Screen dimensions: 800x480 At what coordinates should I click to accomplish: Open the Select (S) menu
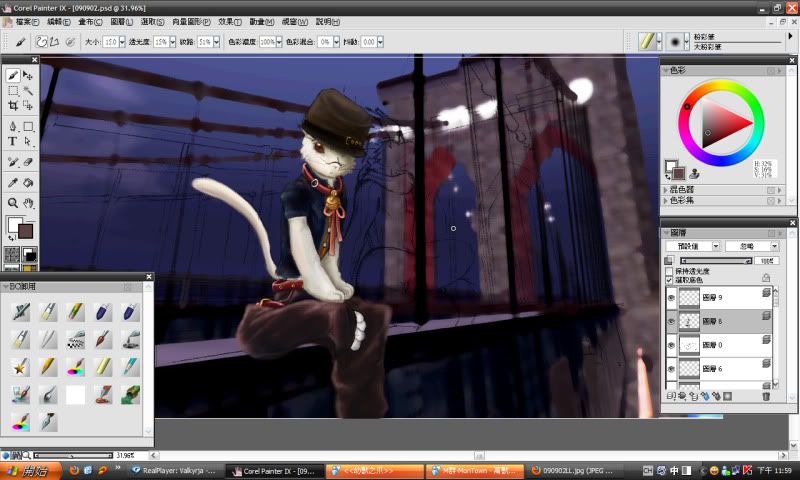pyautogui.click(x=153, y=22)
